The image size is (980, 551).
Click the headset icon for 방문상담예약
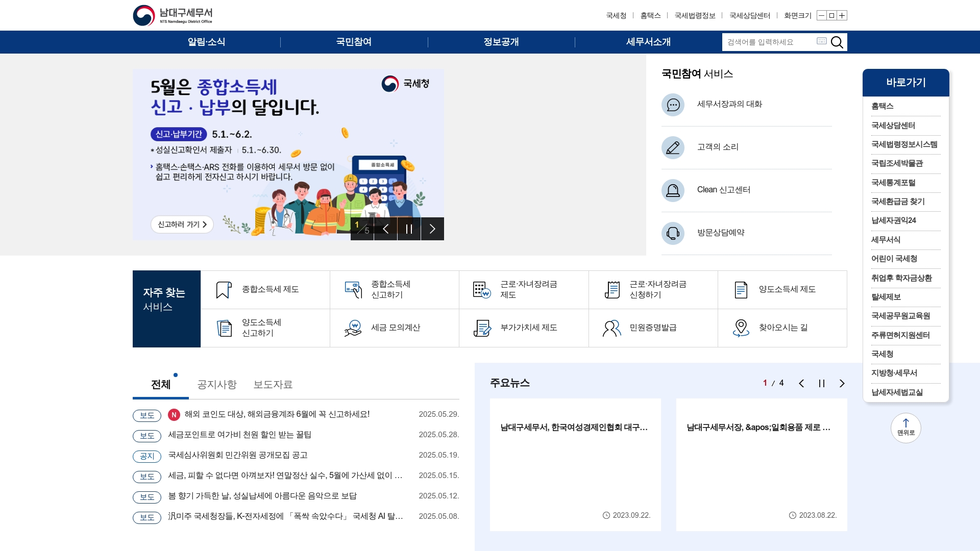point(673,233)
